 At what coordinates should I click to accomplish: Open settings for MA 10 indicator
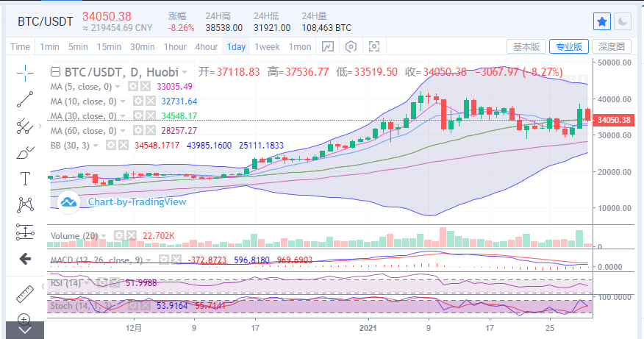138,101
